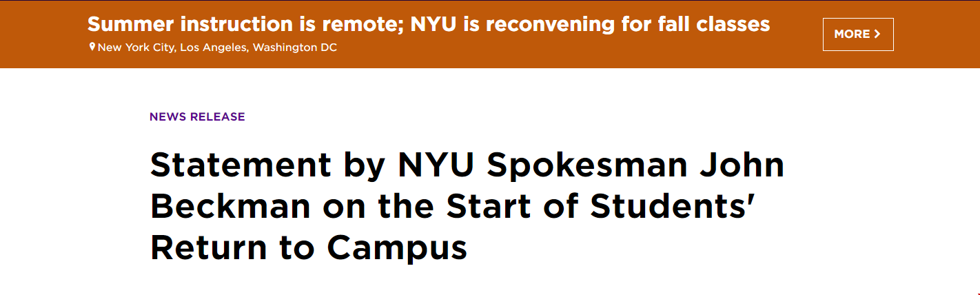Click 'Beckman on the Start of Students'' line

450,207
